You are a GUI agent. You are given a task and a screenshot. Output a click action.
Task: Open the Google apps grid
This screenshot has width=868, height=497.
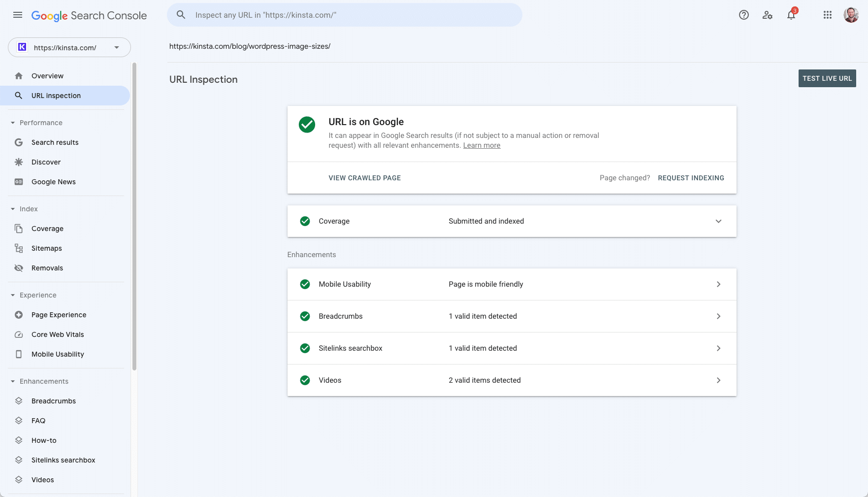[827, 15]
